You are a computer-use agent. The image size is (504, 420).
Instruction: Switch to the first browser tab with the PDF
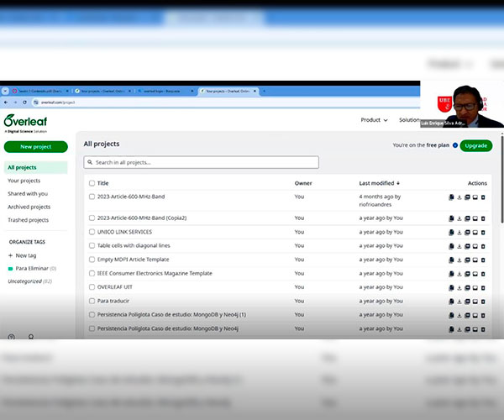coord(40,92)
